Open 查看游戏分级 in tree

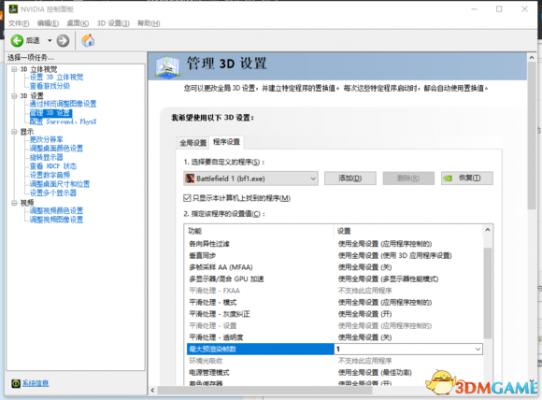[x=50, y=86]
